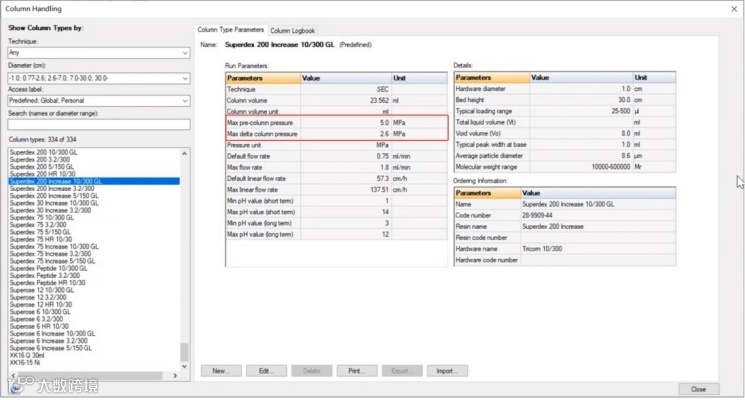Close the Column Handling dialog with X
The width and height of the screenshot is (745, 400).
coord(734,9)
